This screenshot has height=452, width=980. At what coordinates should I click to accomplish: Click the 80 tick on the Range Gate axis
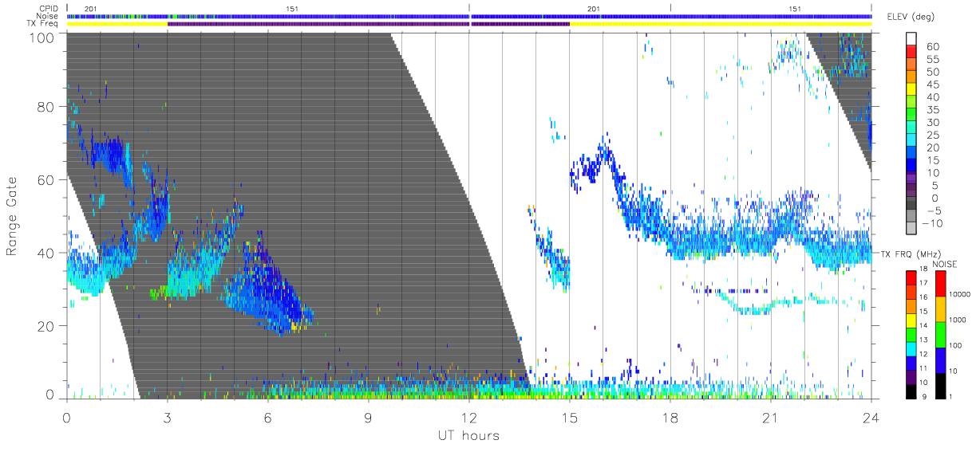46,107
